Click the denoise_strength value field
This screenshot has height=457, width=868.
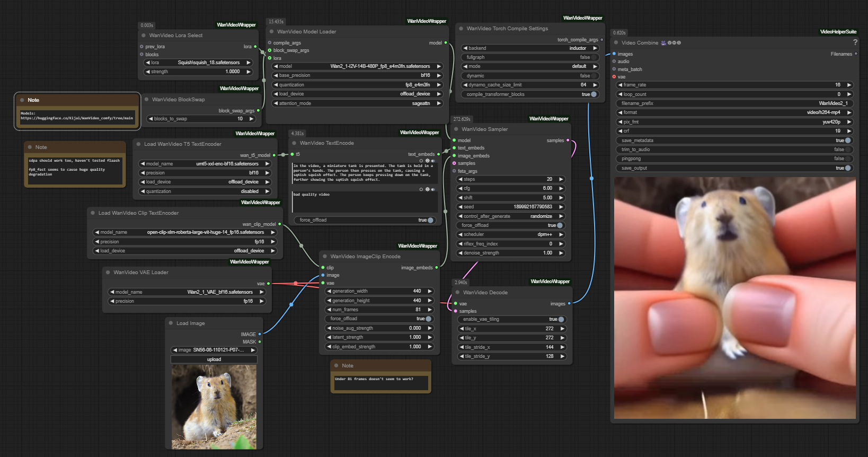pyautogui.click(x=511, y=253)
